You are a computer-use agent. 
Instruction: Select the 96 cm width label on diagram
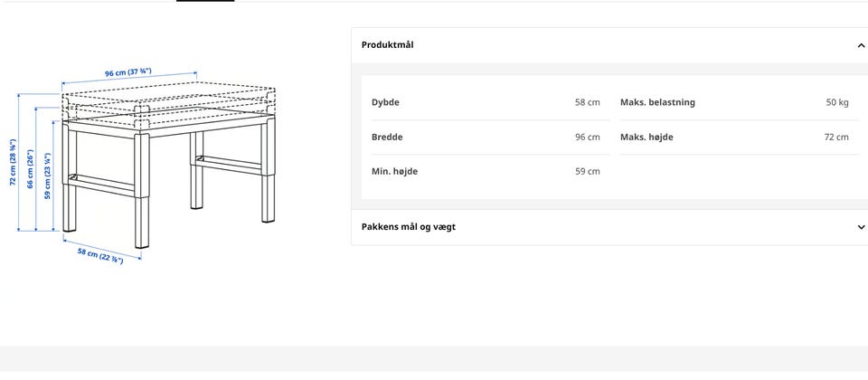(x=128, y=72)
